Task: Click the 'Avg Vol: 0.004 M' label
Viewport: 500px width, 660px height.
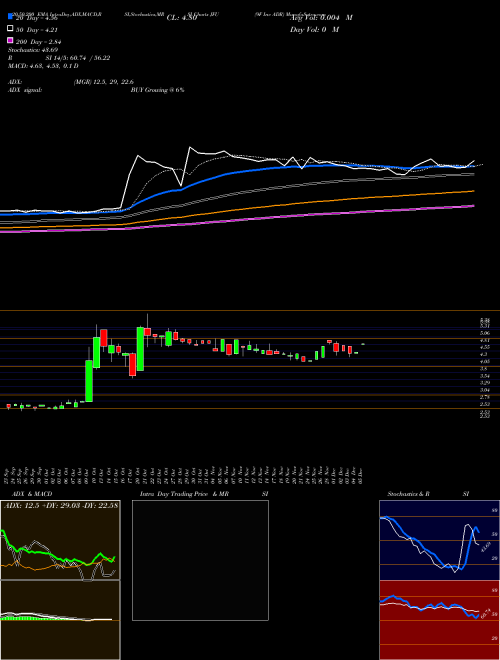Action: (321, 18)
